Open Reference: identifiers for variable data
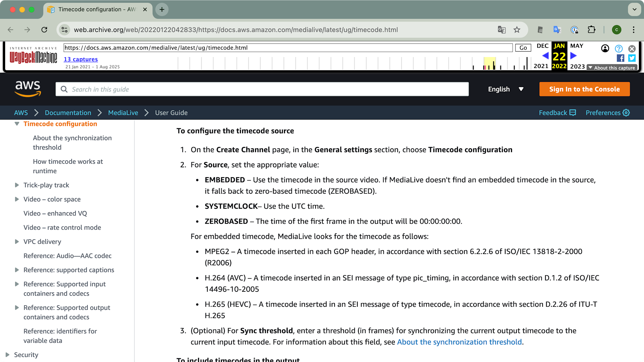Viewport: 644px width, 362px height. (x=60, y=336)
